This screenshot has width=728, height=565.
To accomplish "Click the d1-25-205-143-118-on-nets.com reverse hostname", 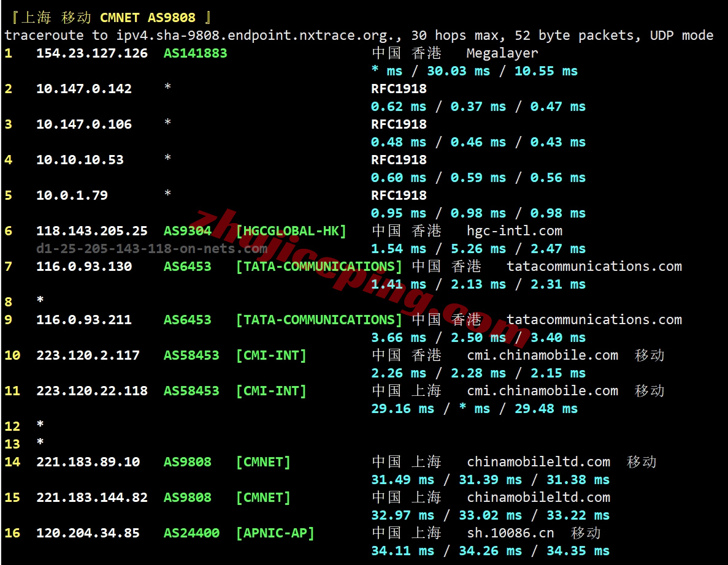I will coord(151,249).
